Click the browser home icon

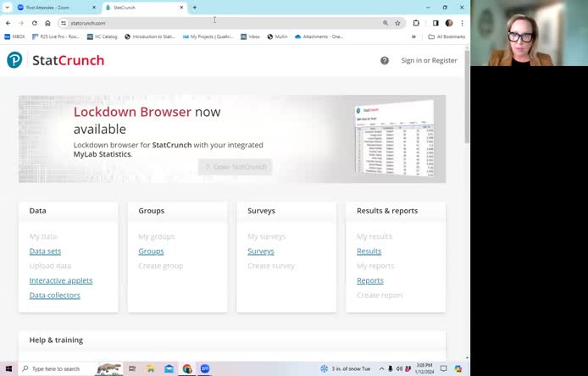point(47,23)
